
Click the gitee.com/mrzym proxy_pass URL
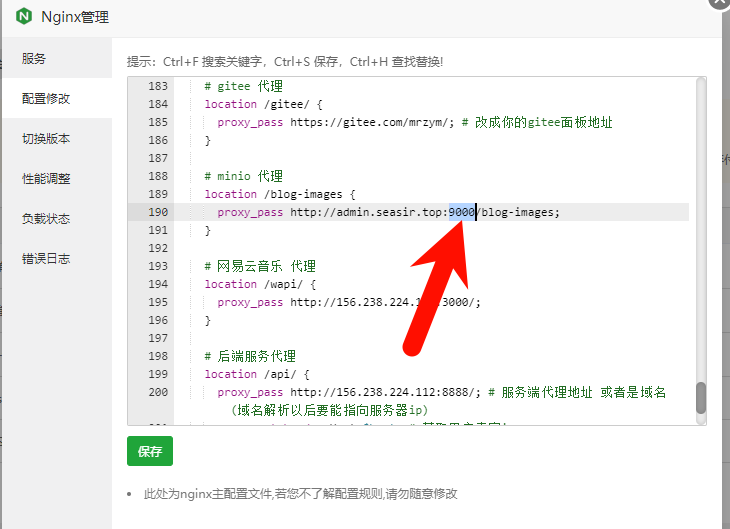(x=372, y=122)
